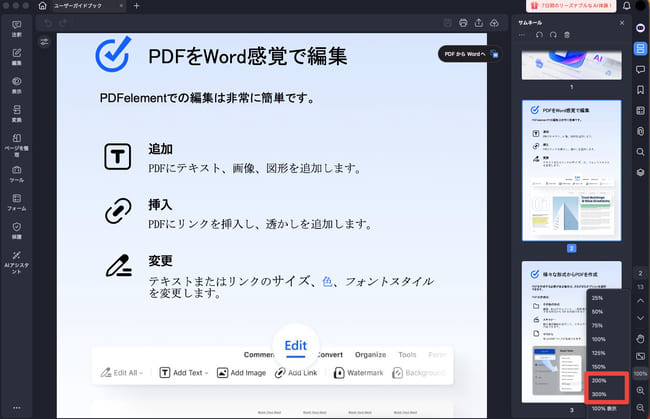Screen dimensions: 650x419
Task: Go to next page with down chevron
Action: click(x=640, y=318)
